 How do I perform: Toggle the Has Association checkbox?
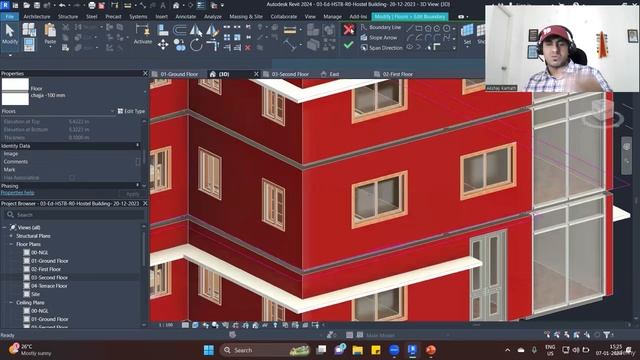[72, 178]
